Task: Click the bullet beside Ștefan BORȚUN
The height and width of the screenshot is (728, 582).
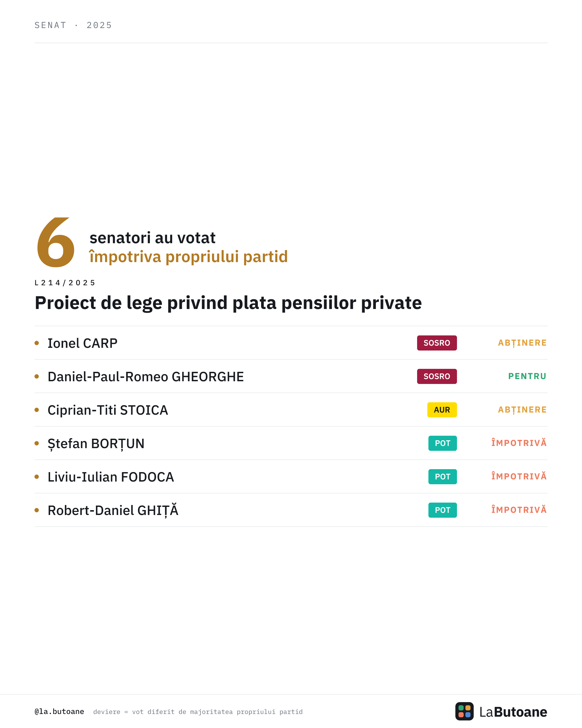Action: 37,443
